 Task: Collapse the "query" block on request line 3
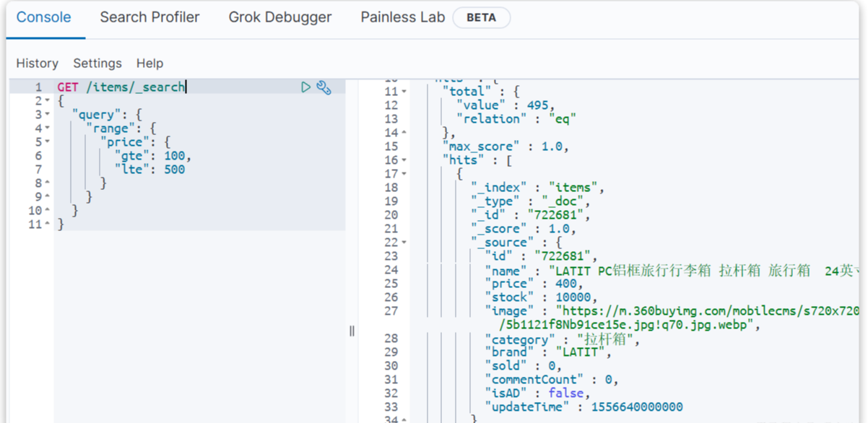point(48,115)
